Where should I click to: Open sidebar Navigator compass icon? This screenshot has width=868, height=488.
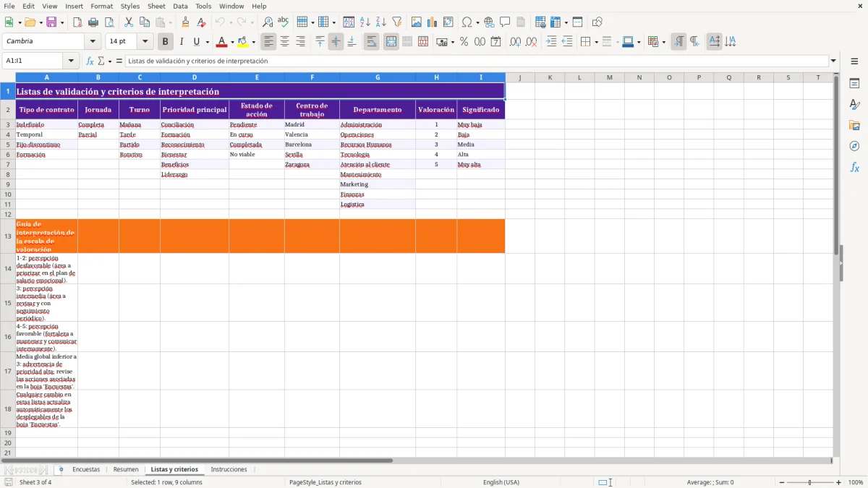(854, 146)
